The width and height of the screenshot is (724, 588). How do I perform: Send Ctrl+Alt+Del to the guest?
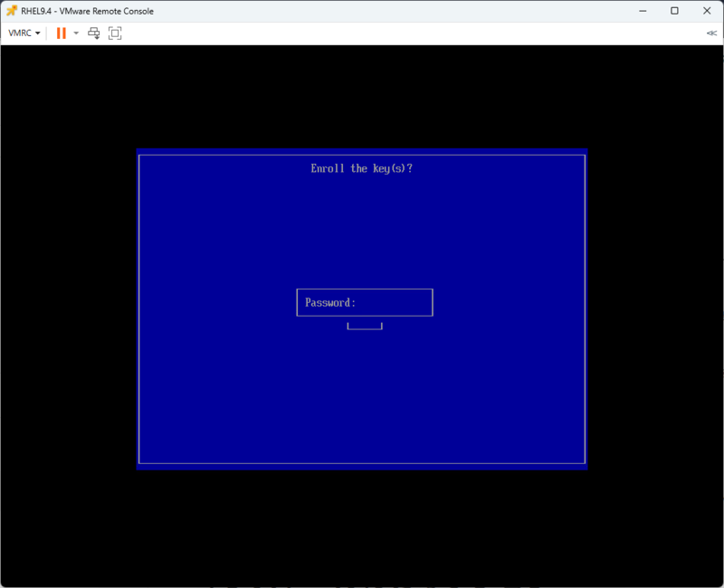(x=94, y=33)
